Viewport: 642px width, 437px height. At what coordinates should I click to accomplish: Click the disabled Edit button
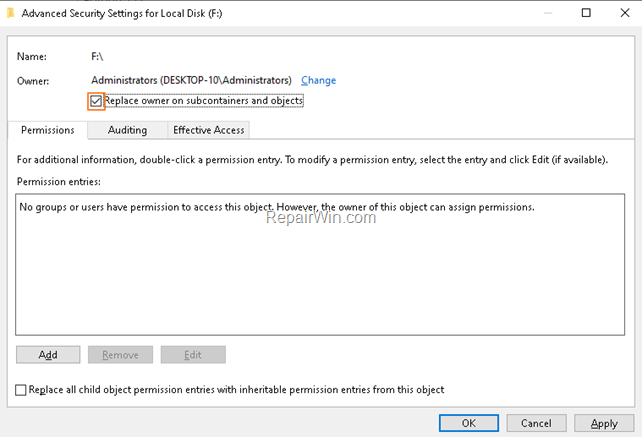193,355
